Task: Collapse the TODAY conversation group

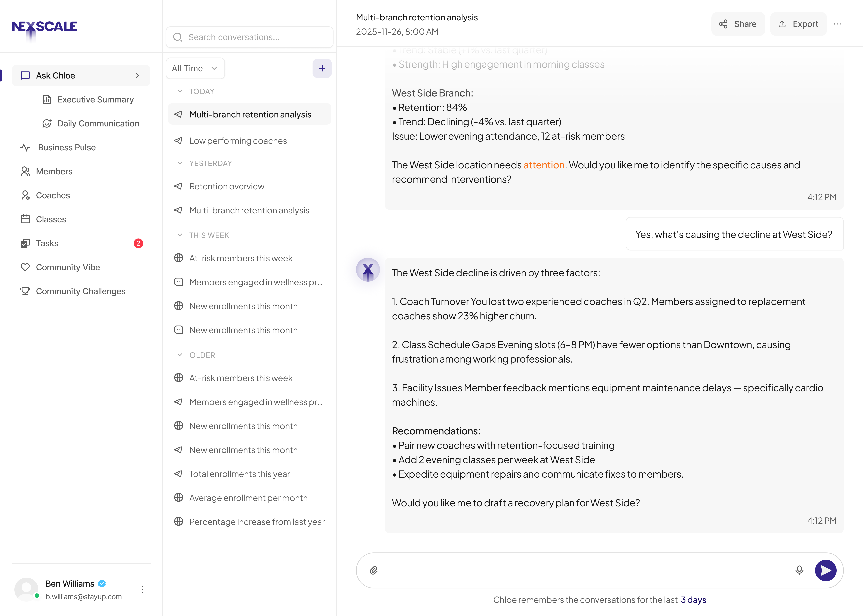Action: coord(180,91)
